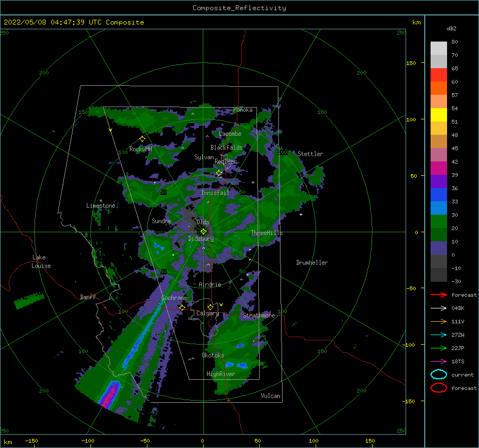Click the Composite_Reflectivity title

pyautogui.click(x=239, y=8)
